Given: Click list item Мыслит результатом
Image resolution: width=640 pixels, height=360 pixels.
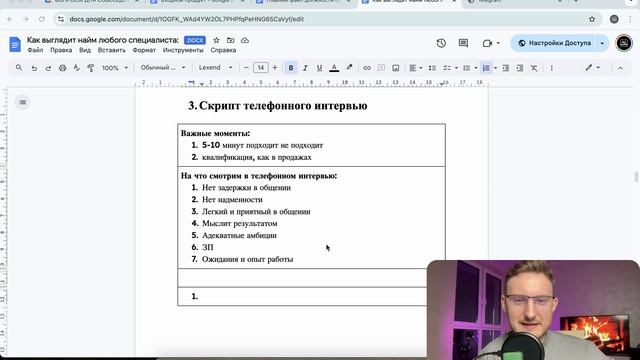Looking at the screenshot, I should 240,224.
